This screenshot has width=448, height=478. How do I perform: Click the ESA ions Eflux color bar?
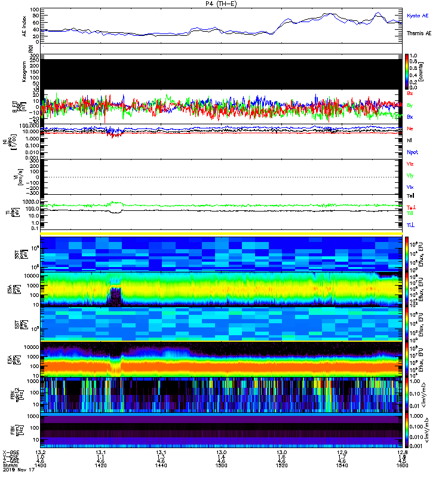pos(407,289)
